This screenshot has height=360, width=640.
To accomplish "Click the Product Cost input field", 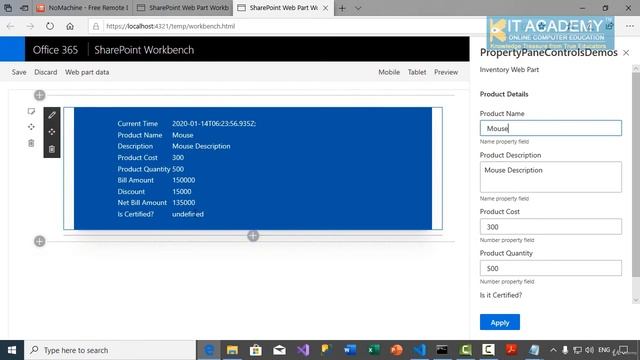I will (551, 227).
